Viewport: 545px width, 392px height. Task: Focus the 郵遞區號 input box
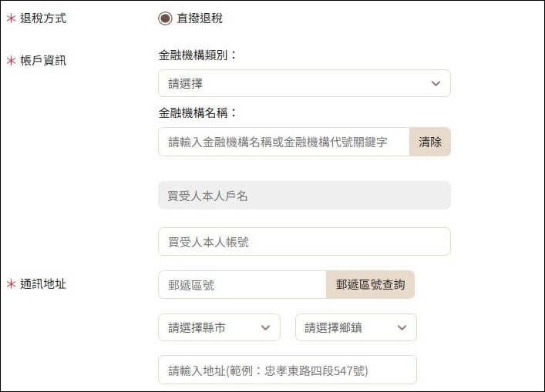[x=242, y=285]
